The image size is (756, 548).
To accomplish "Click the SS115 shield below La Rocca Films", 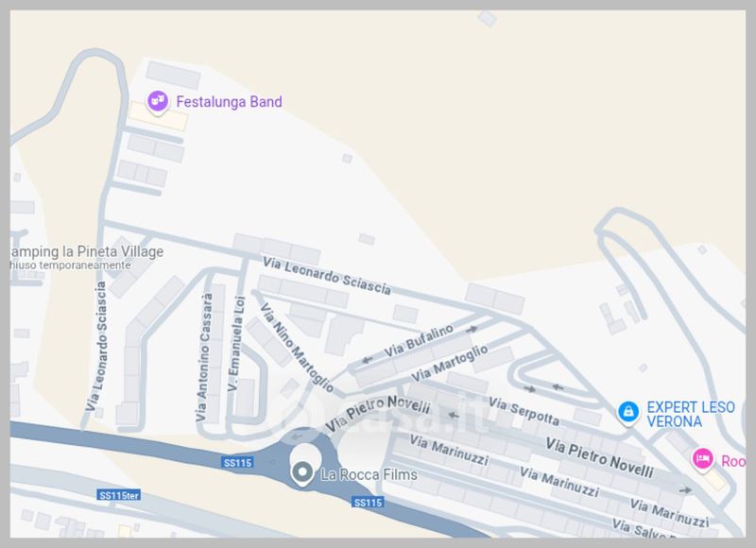I will coord(368,503).
